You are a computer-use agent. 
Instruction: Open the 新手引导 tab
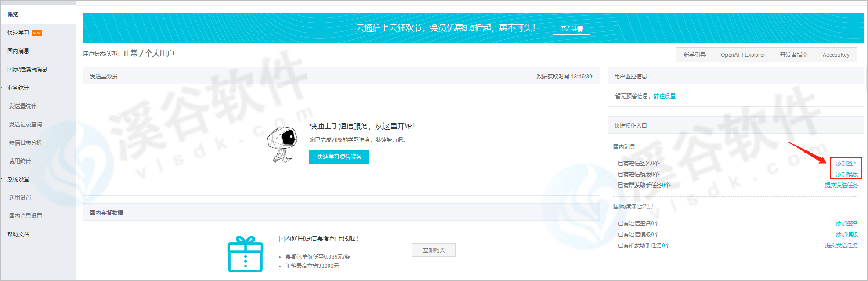(x=694, y=55)
